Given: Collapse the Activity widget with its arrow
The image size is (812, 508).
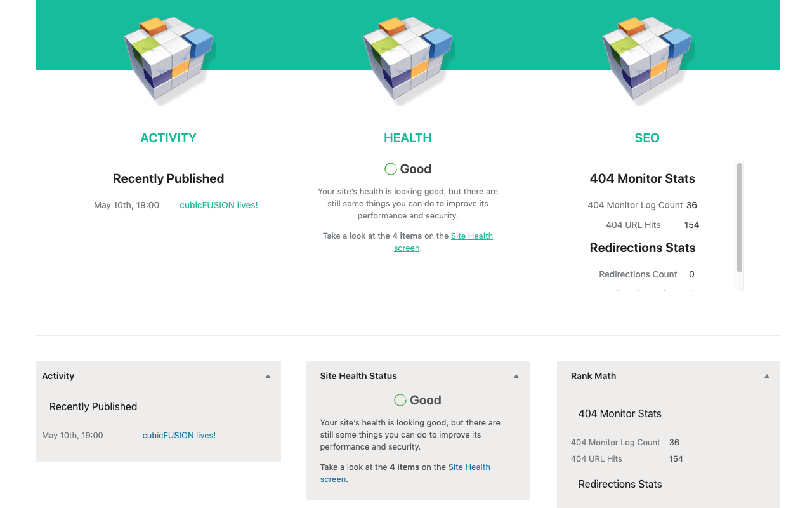Looking at the screenshot, I should click(268, 376).
